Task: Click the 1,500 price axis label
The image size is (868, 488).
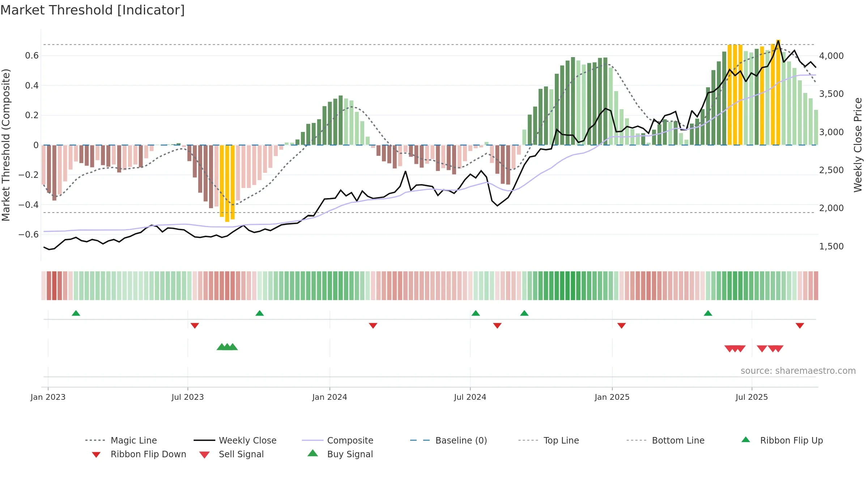Action: pyautogui.click(x=831, y=247)
